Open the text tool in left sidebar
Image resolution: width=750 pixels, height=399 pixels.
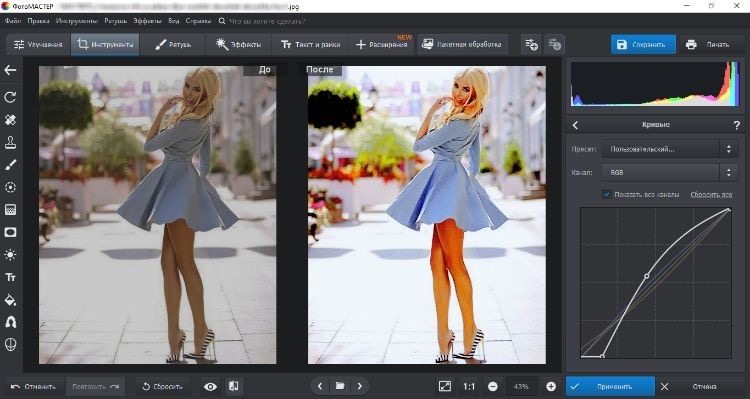pyautogui.click(x=10, y=277)
